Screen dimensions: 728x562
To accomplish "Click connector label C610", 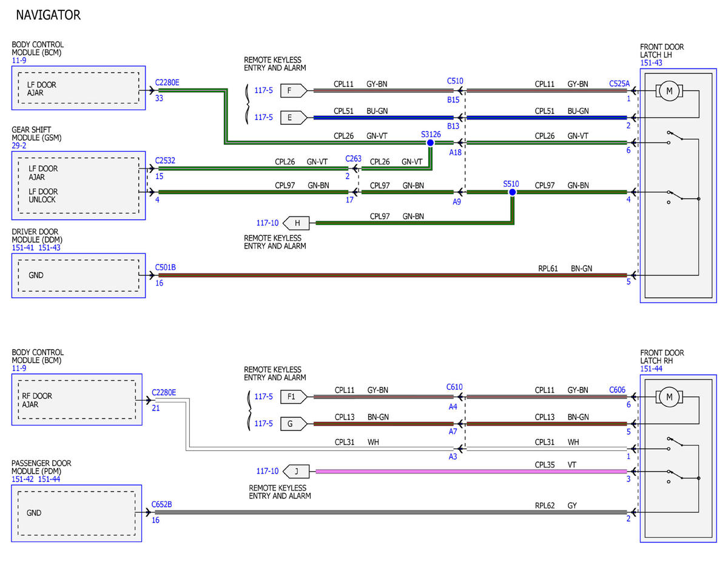I will (x=455, y=387).
